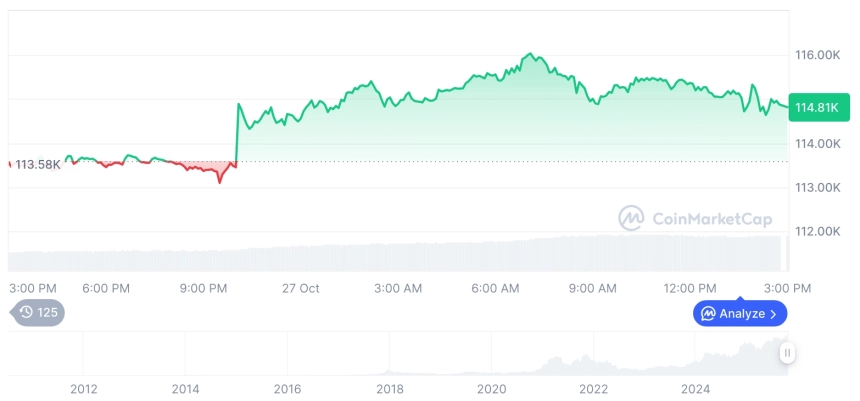Jump to 2024 in the history navigator
The height and width of the screenshot is (401, 860).
(696, 388)
